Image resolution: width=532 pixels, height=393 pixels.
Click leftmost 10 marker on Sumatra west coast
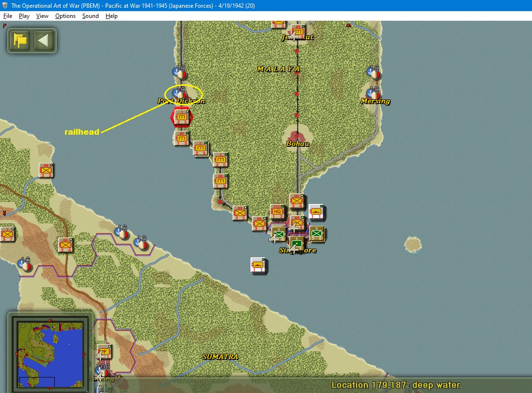[x=24, y=264]
